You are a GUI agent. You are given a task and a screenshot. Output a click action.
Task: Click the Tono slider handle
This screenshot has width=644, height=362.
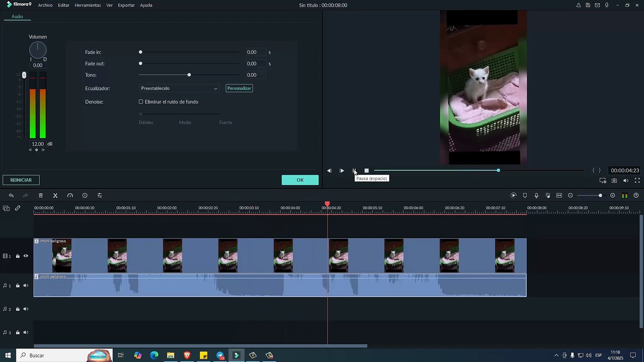[189, 75]
